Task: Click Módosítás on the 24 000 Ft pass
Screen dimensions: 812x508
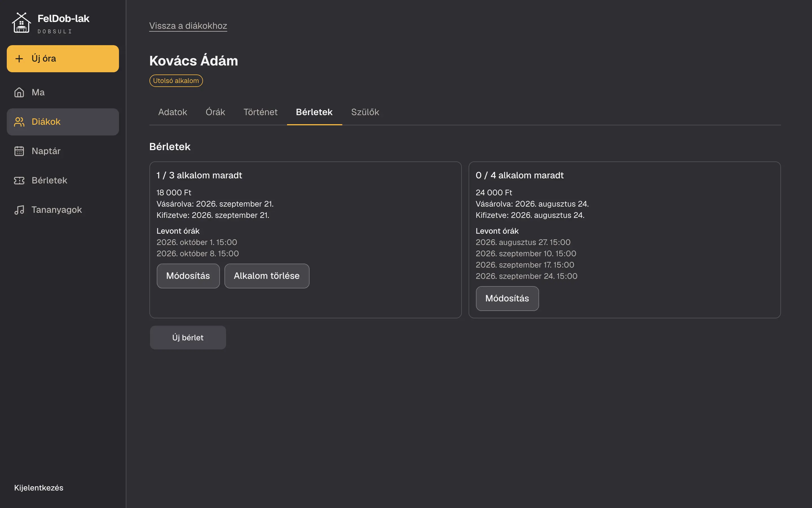Action: point(507,298)
